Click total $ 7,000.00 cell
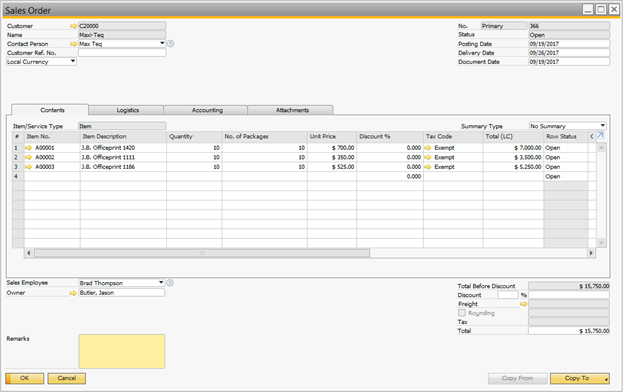624x392 pixels. (x=513, y=148)
